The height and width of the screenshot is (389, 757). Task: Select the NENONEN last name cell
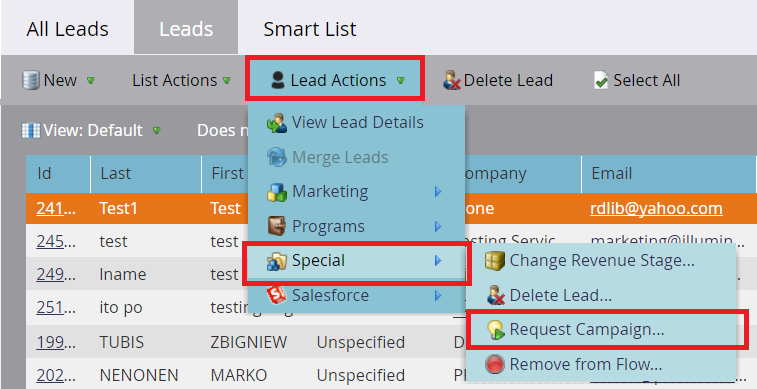(x=139, y=375)
